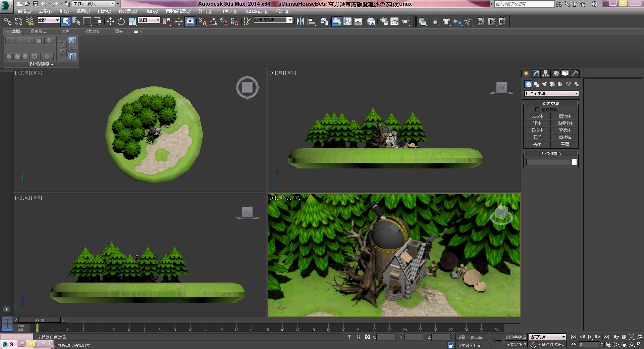The width and height of the screenshot is (644, 349).
Task: Open the 修改器(M) menu
Action: (x=128, y=11)
